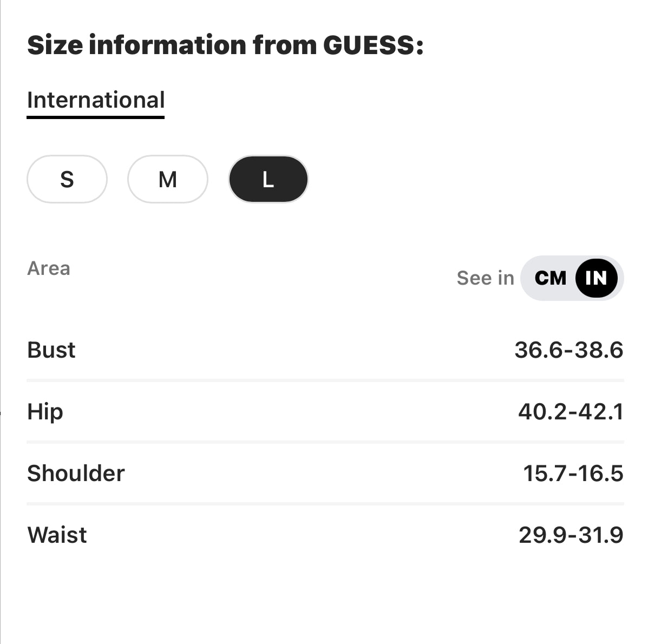The height and width of the screenshot is (644, 648).
Task: Click the Area column header
Action: tap(49, 268)
